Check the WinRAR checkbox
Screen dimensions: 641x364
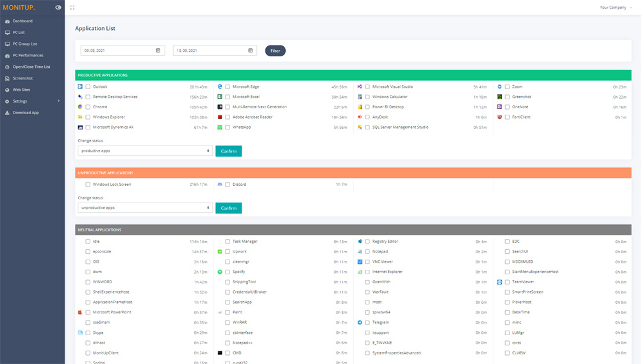228,322
